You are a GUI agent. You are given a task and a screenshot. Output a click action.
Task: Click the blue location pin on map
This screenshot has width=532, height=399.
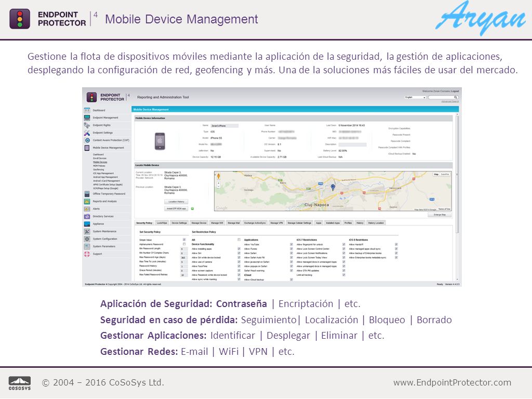click(x=333, y=187)
